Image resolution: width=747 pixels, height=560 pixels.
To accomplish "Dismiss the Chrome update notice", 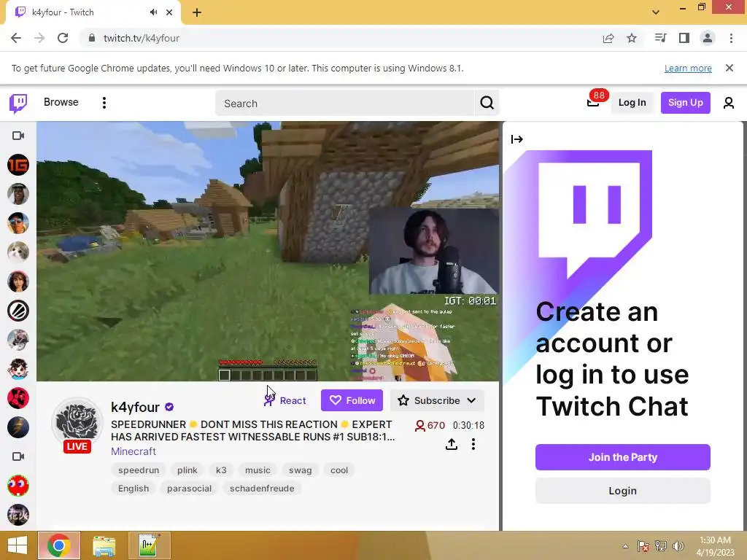I will coord(729,68).
